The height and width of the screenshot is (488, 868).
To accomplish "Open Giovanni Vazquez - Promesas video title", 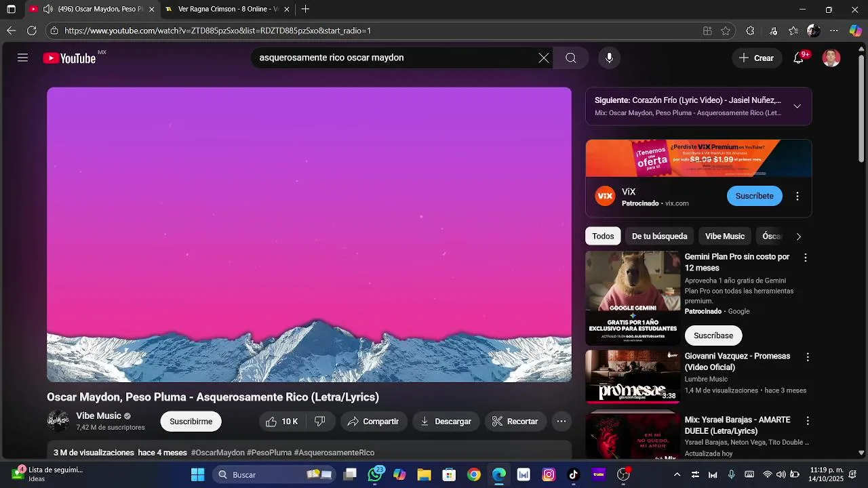I will [737, 362].
